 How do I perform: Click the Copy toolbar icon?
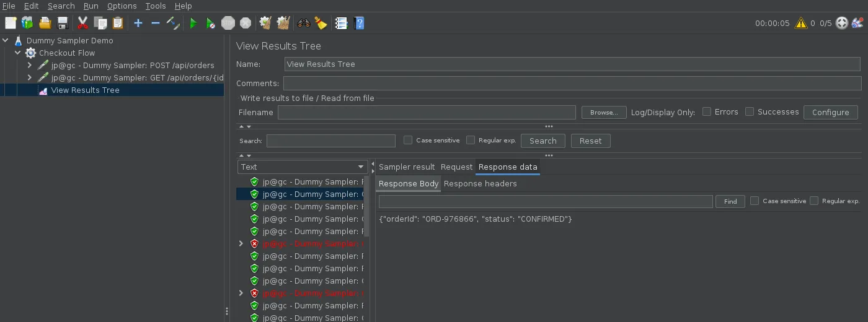coord(100,23)
